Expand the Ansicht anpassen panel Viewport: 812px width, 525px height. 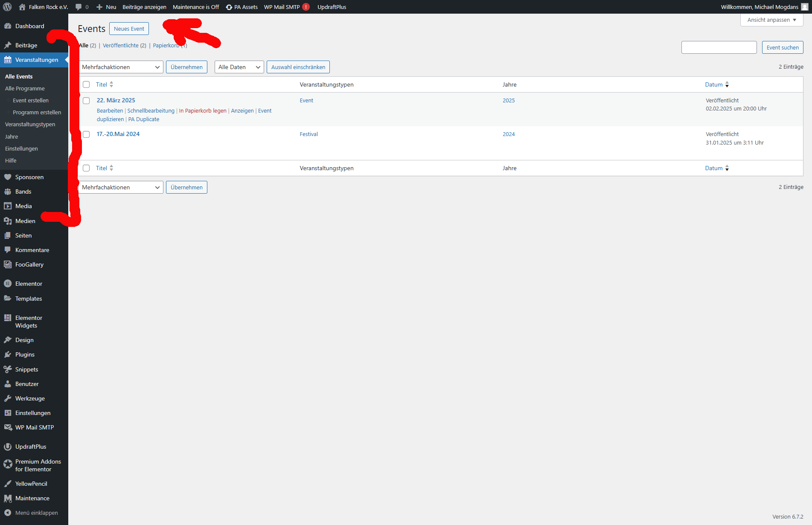click(x=771, y=20)
